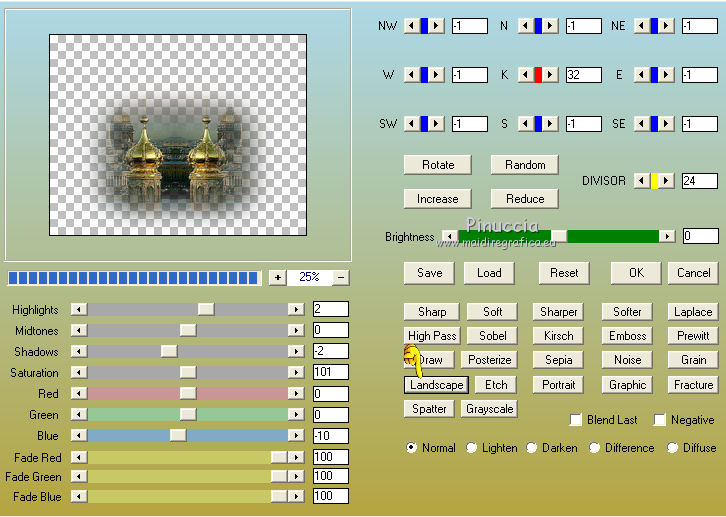Click Saturation slider left arrow

pyautogui.click(x=79, y=372)
